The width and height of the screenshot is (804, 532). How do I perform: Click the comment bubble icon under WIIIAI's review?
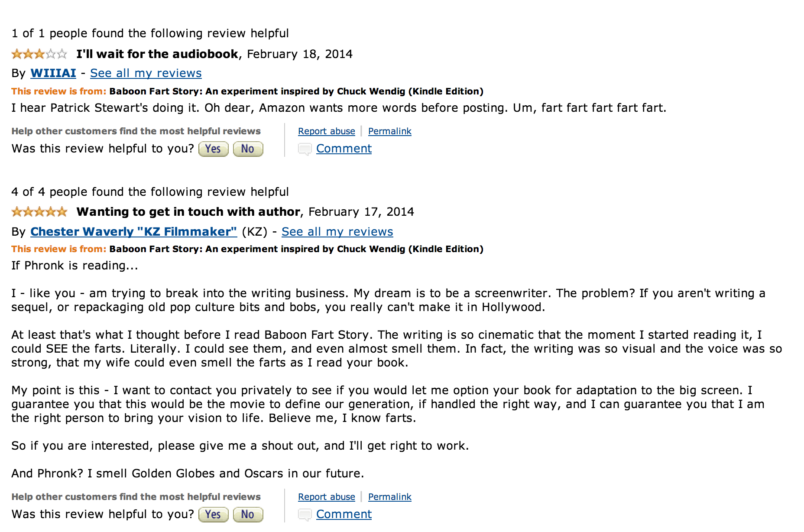pos(305,149)
